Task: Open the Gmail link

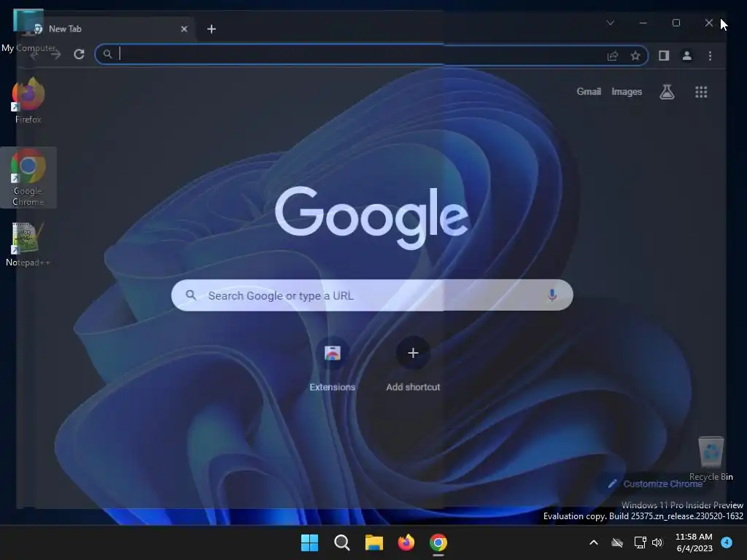Action: pyautogui.click(x=589, y=91)
